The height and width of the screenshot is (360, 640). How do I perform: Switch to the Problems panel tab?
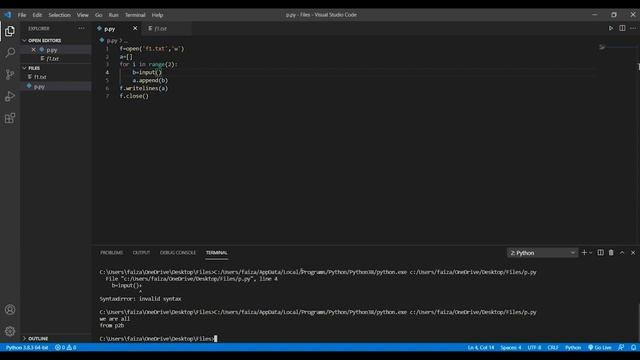(111, 253)
